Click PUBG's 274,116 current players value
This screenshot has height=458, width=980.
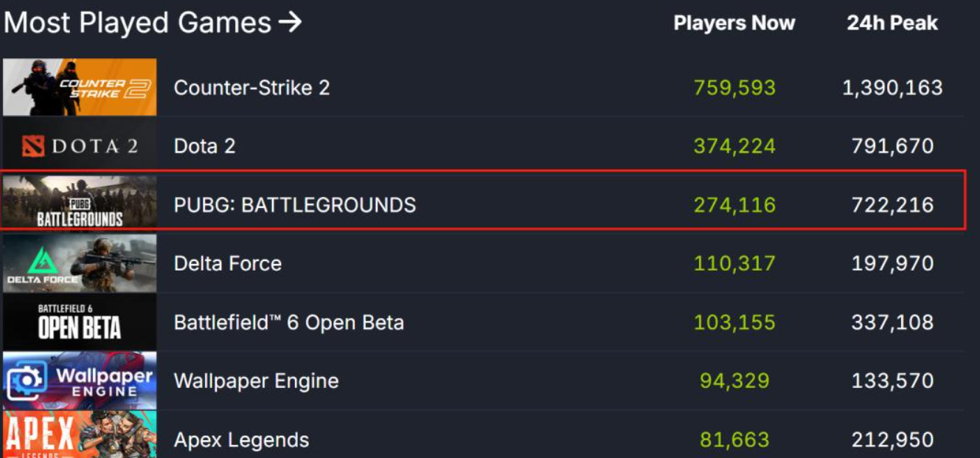coord(734,204)
